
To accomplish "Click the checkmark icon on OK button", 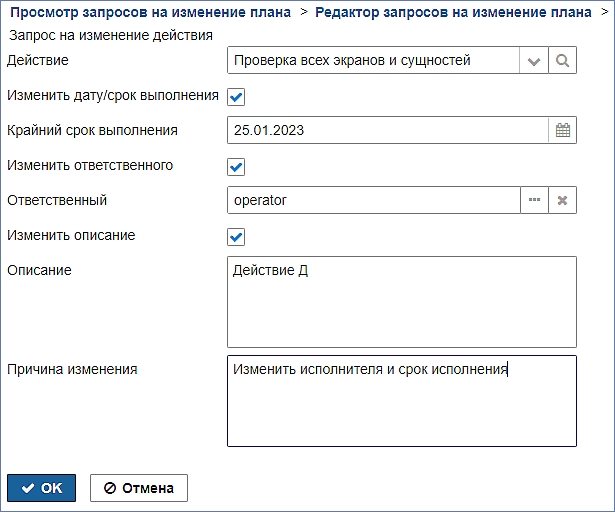I will click(x=28, y=488).
